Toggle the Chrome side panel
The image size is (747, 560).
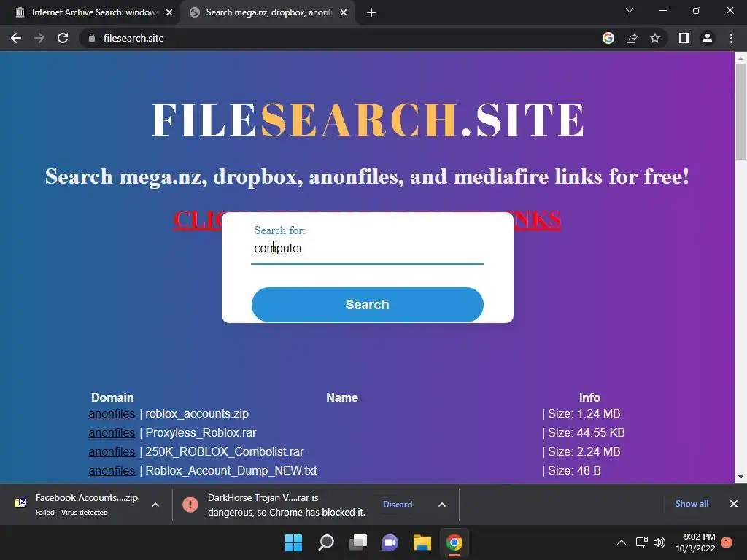pos(684,38)
